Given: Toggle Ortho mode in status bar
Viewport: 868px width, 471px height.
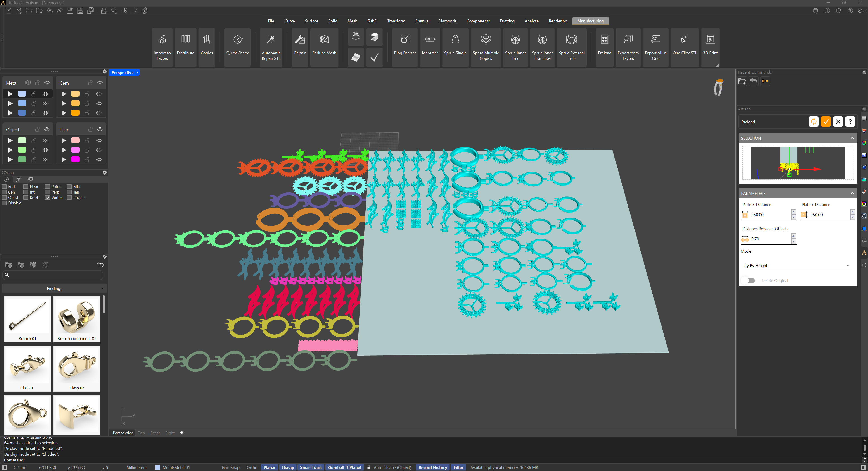Looking at the screenshot, I should click(252, 467).
